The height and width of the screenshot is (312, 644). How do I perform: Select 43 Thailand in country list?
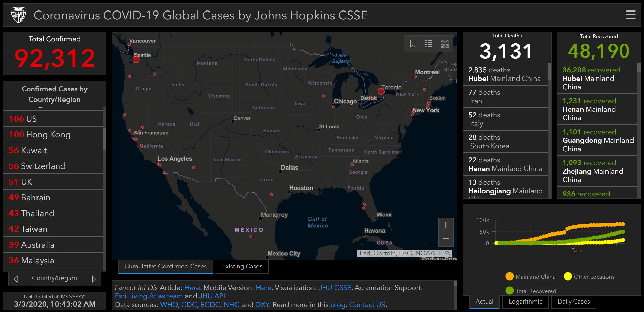click(53, 213)
